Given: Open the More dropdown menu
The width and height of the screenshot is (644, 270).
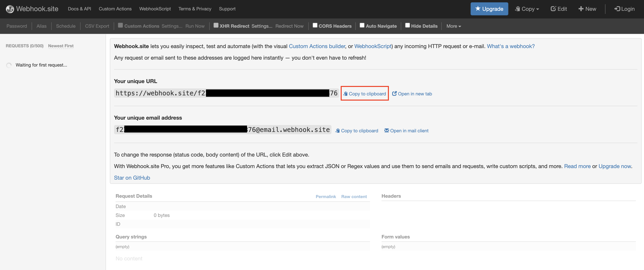Looking at the screenshot, I should point(453,26).
